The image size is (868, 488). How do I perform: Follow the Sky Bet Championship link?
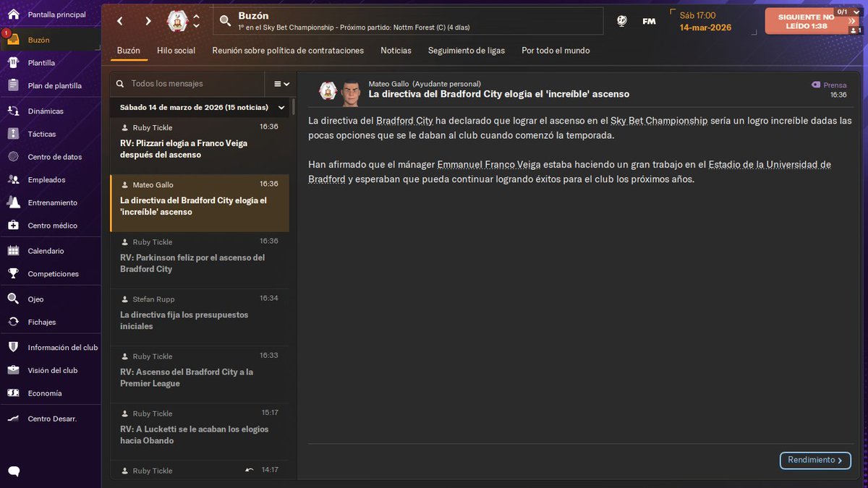[659, 121]
